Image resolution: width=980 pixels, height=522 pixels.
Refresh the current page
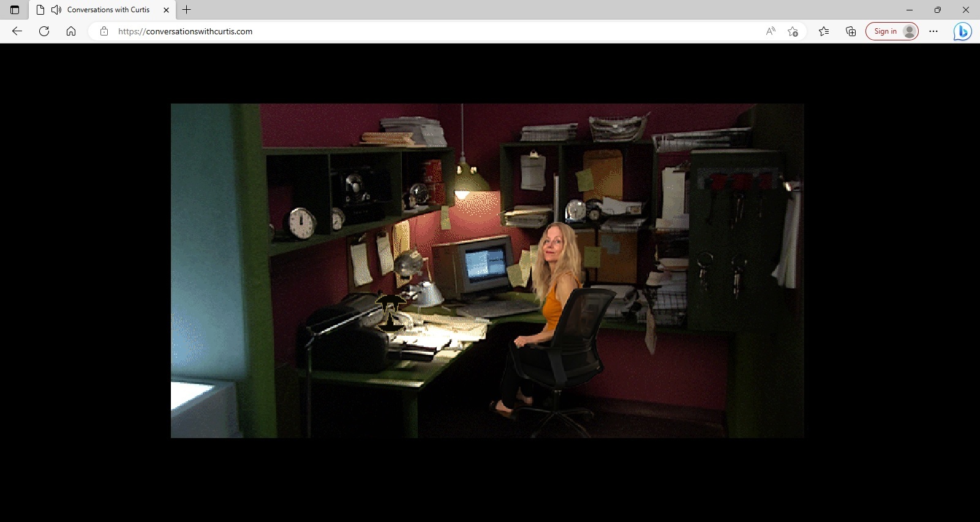point(44,31)
